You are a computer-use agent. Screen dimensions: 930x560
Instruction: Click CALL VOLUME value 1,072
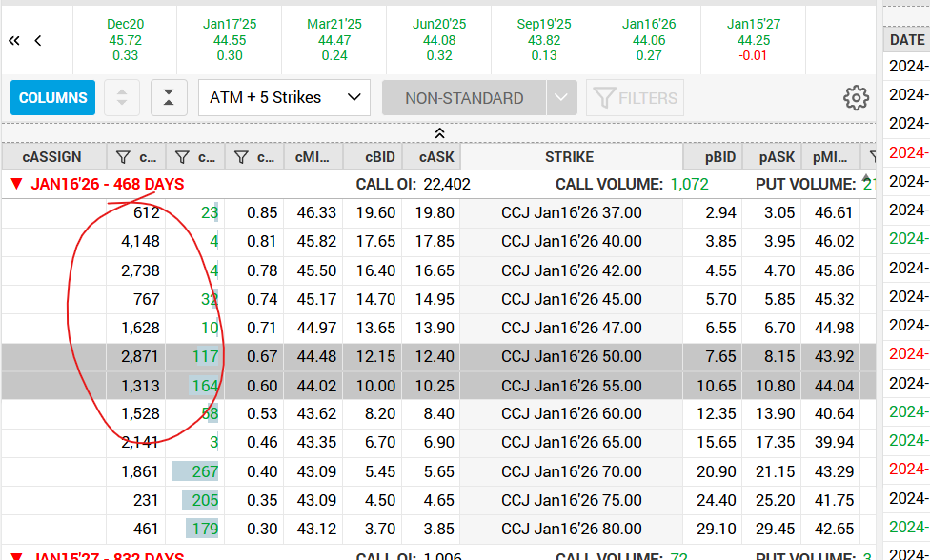click(x=689, y=185)
